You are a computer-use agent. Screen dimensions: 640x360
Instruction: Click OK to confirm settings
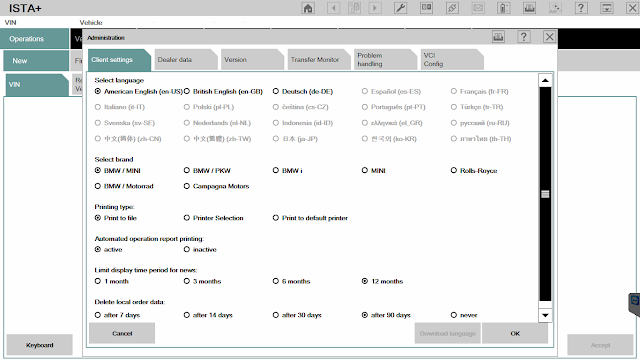pos(515,333)
